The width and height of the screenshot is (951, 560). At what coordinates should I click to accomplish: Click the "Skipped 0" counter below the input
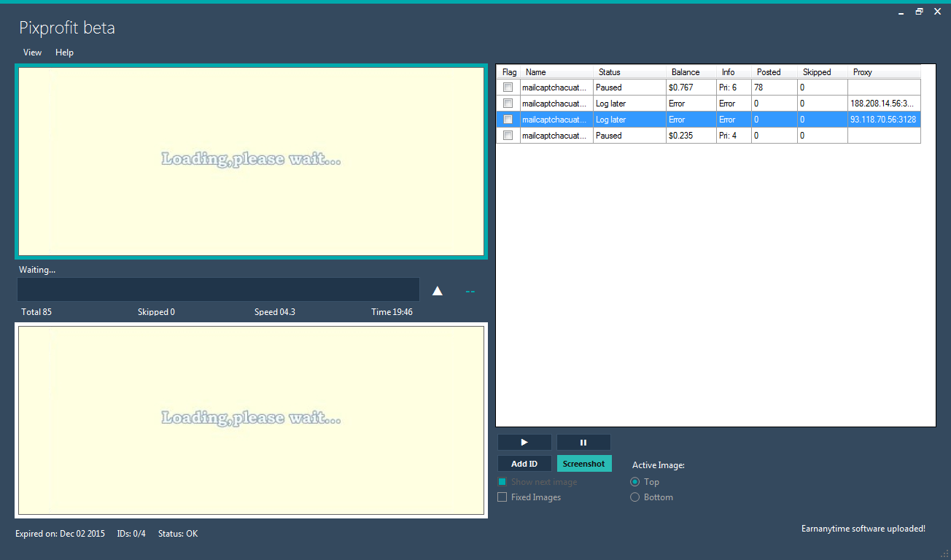156,312
